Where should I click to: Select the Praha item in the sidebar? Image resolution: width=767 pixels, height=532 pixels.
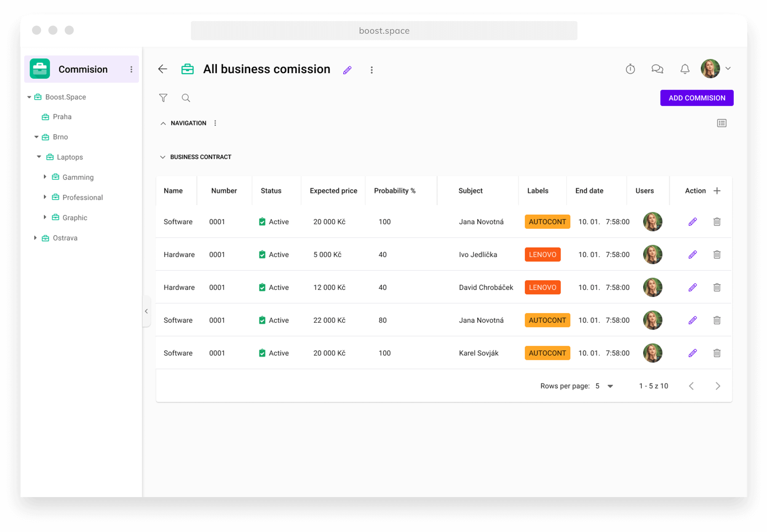click(x=61, y=117)
